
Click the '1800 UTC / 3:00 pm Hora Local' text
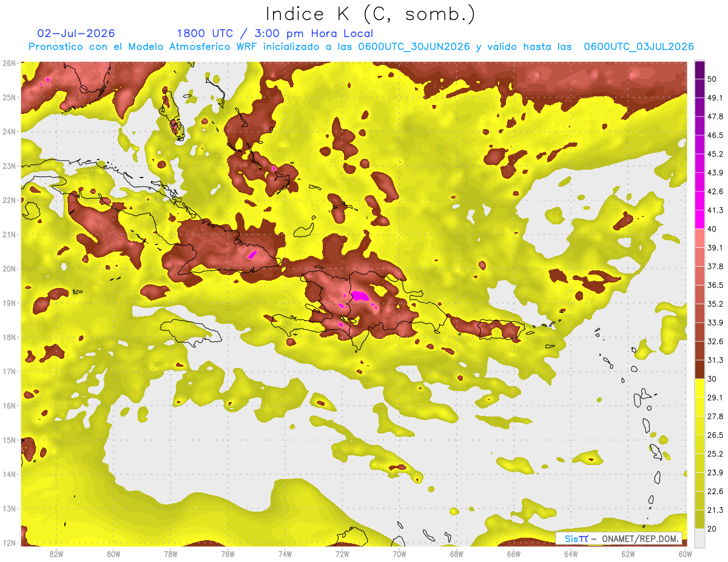pos(275,33)
